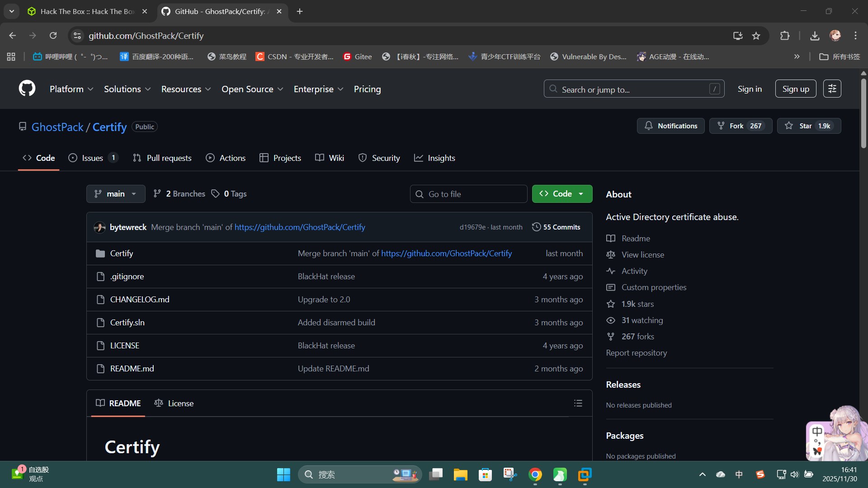Click the page vertical scrollbar
868x488 pixels.
click(863, 113)
